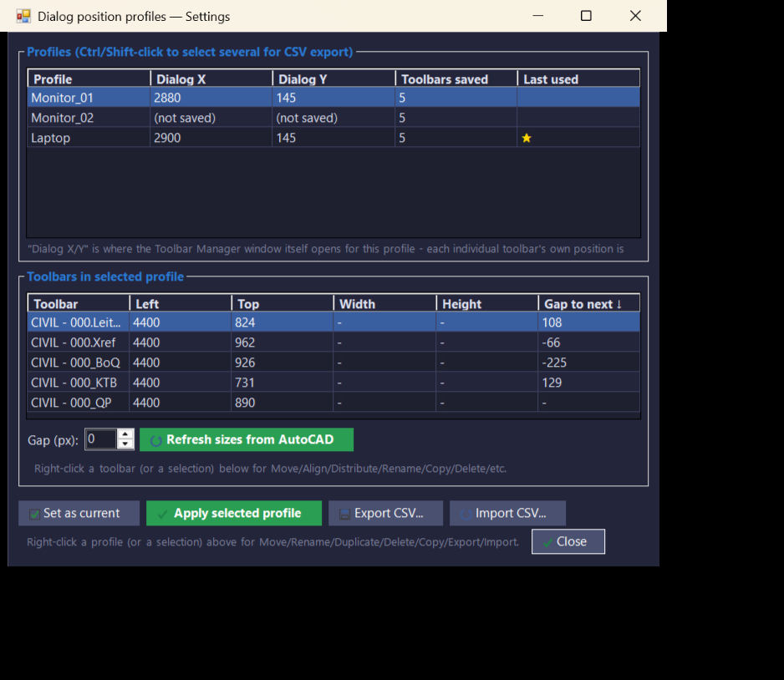Select toolbar CIVIL - 000_BoQ row
This screenshot has width=784, height=680.
(333, 363)
